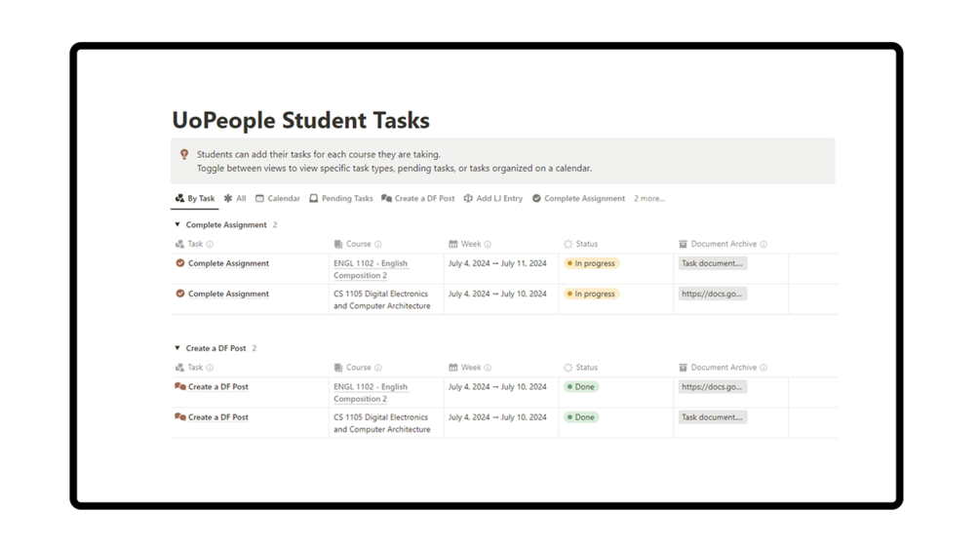980x551 pixels.
Task: Click the calendar icon of Week header under Create a DF Post
Action: click(x=453, y=368)
